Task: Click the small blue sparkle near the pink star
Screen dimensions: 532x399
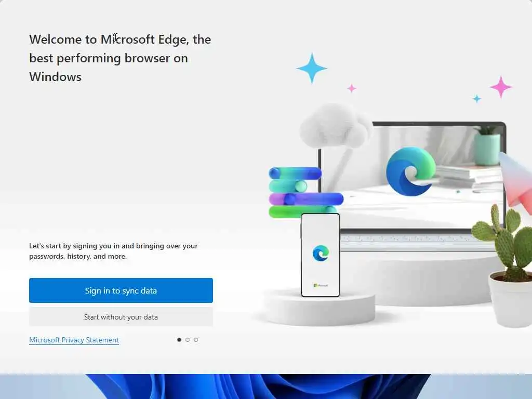Action: (477, 99)
